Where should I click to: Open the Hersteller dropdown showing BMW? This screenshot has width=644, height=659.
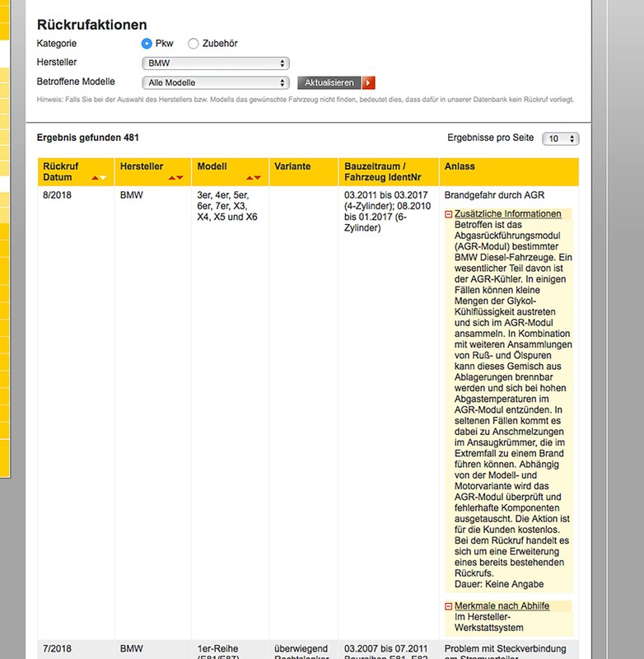216,63
